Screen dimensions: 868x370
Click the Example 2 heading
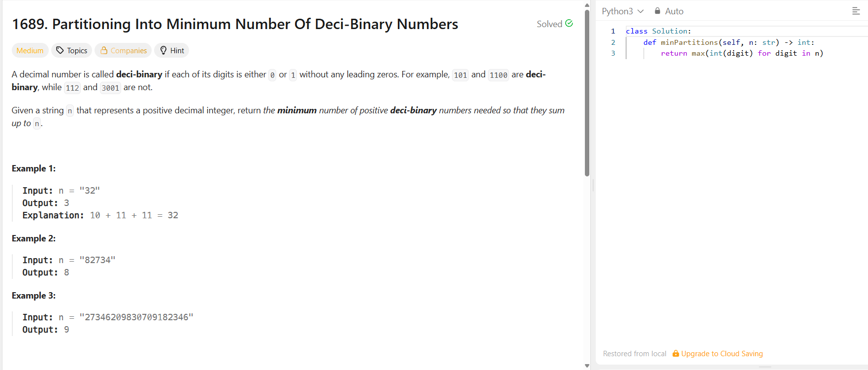[x=33, y=238]
